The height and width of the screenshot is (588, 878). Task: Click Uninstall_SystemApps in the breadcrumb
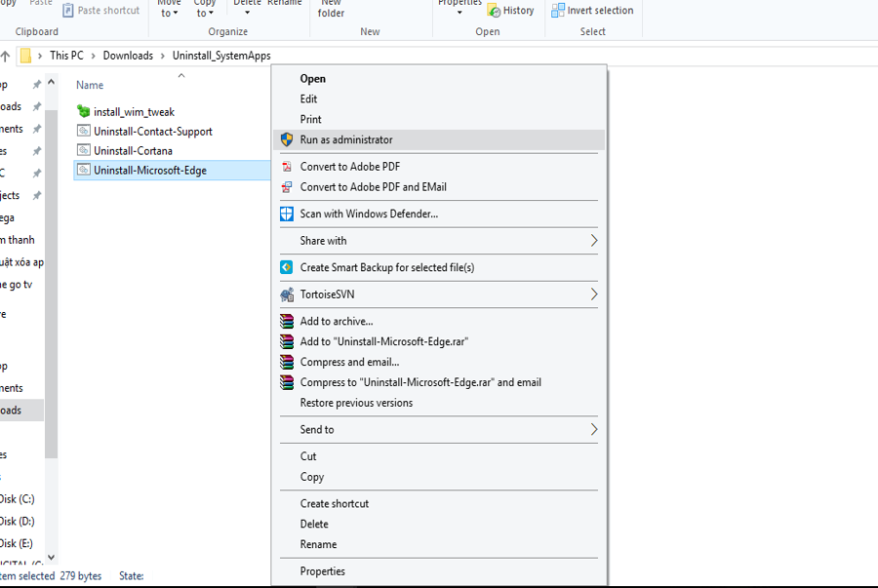tap(221, 56)
